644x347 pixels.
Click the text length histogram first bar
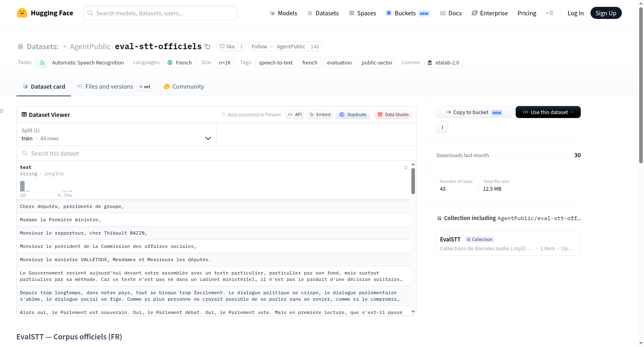coord(23,186)
